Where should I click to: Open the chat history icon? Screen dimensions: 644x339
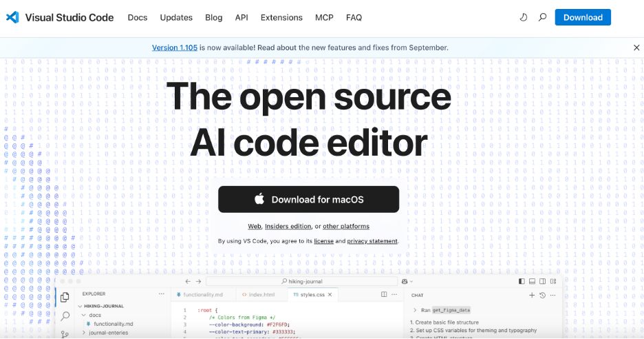[x=543, y=295]
